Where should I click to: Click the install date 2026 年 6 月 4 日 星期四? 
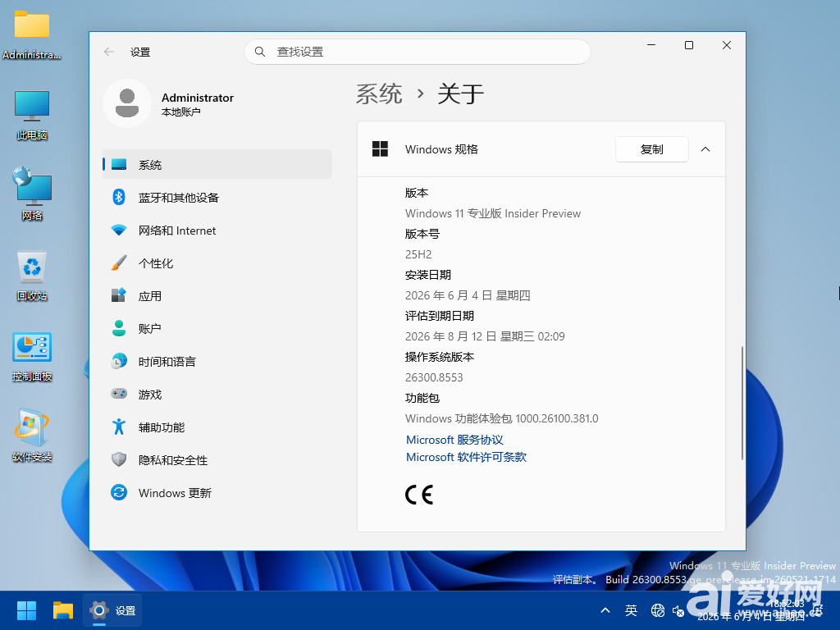[468, 295]
